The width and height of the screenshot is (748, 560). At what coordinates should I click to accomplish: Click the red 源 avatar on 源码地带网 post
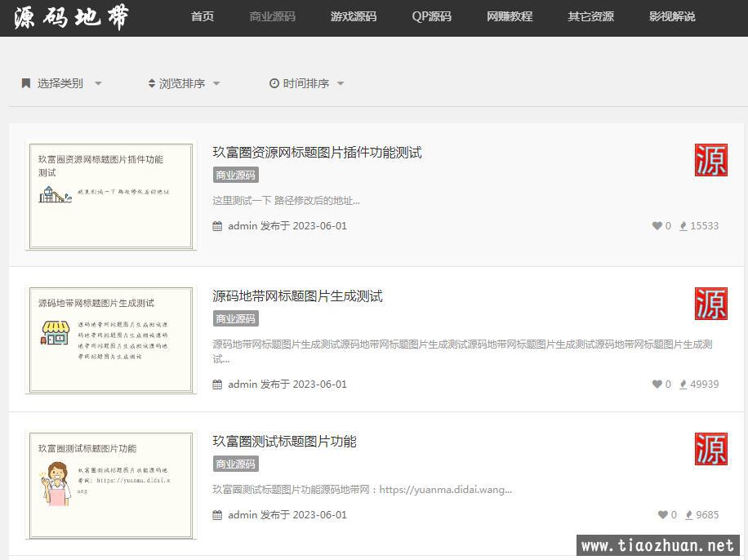pos(710,304)
